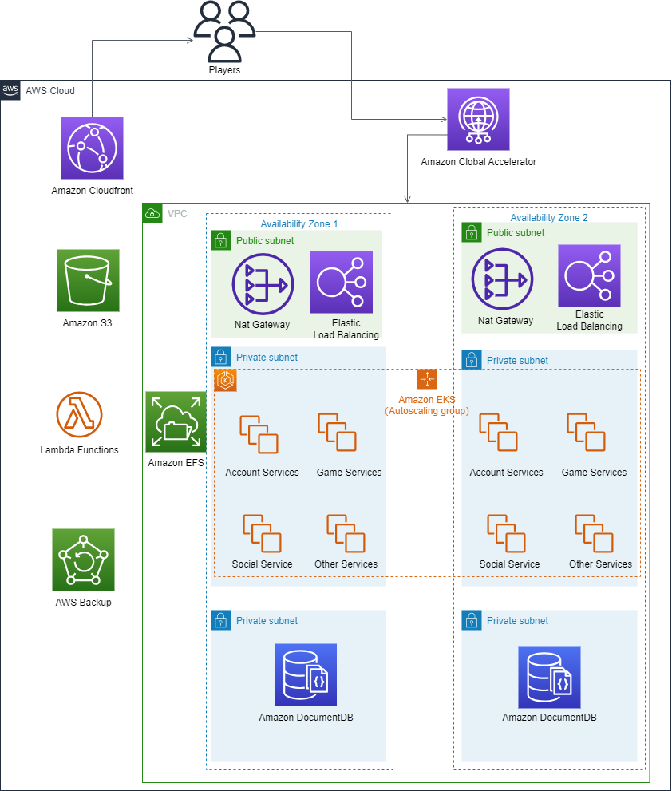Select Account Services icon in Availability Zone 1
This screenshot has height=791, width=672.
pos(259,435)
